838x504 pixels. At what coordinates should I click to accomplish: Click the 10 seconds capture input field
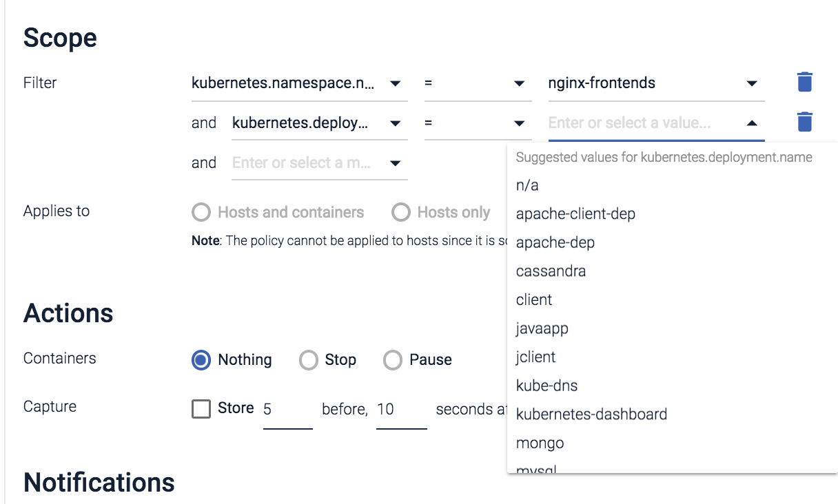point(400,408)
